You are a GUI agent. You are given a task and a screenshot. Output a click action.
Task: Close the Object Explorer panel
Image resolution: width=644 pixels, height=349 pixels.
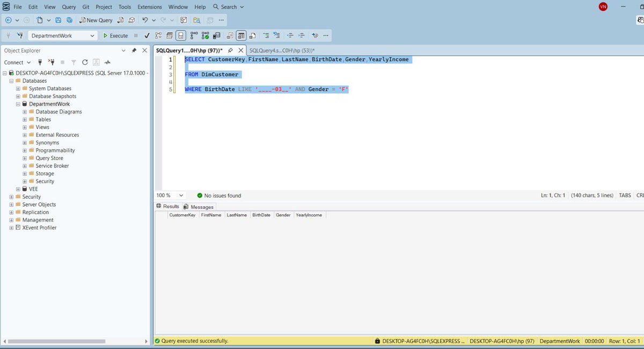pyautogui.click(x=144, y=50)
